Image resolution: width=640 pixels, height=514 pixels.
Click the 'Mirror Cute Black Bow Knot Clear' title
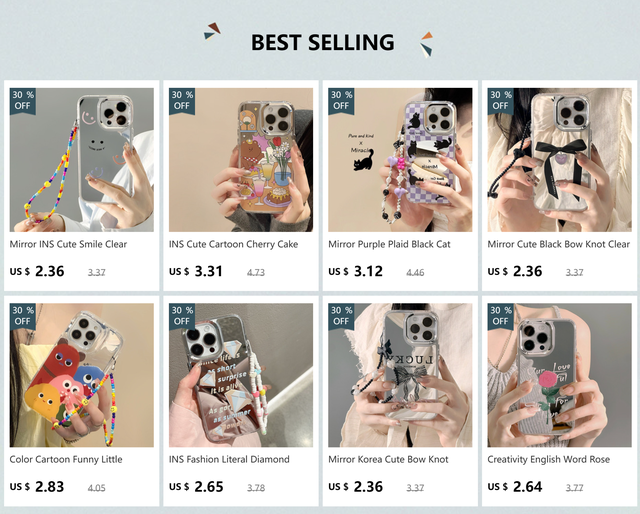point(558,244)
